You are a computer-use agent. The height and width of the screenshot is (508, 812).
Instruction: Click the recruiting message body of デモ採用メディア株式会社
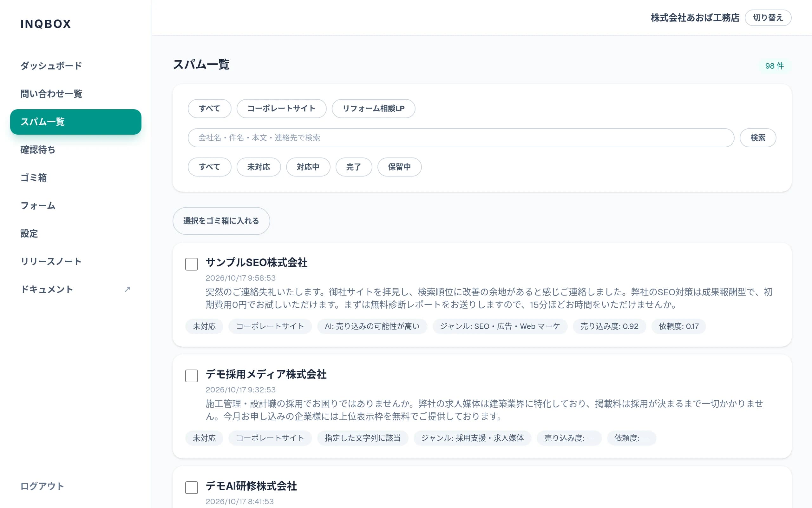pos(485,410)
